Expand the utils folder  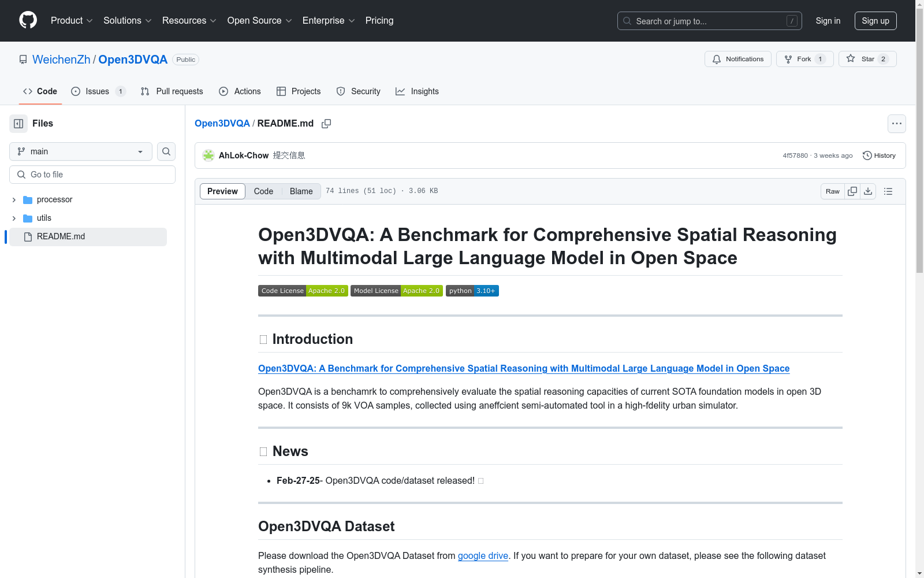(x=14, y=218)
